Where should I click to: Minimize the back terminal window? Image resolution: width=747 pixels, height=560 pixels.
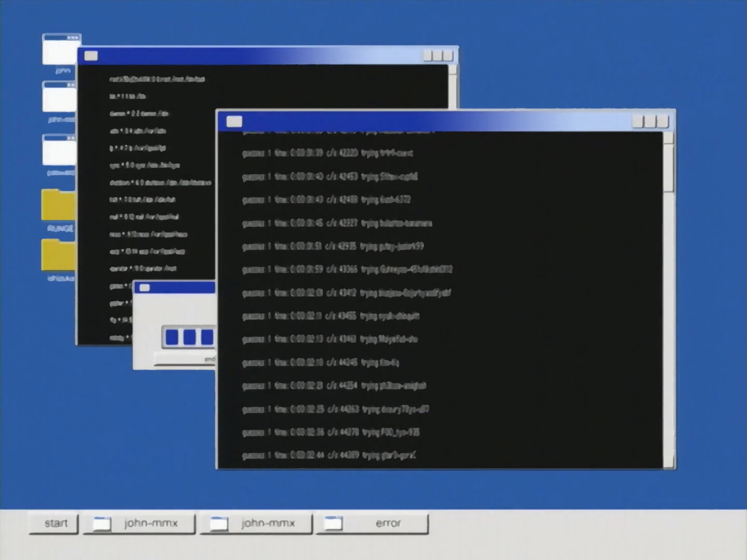tap(428, 55)
